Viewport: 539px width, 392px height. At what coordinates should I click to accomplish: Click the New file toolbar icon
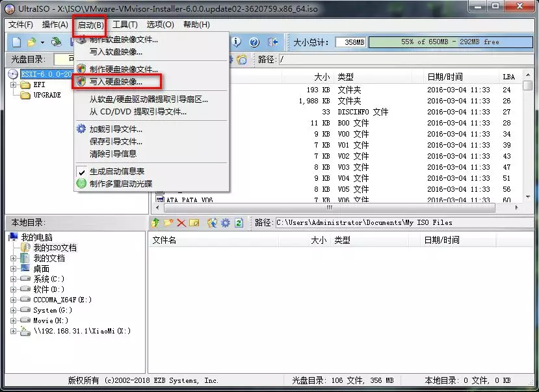[x=16, y=42]
